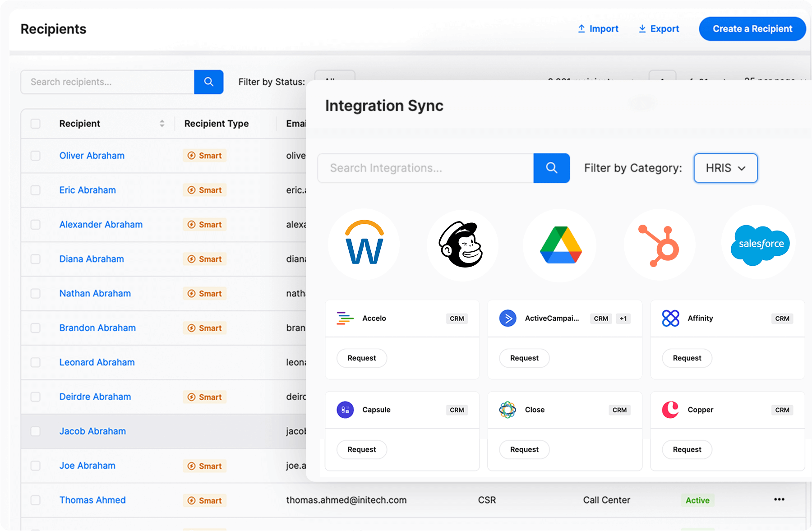The height and width of the screenshot is (531, 812).
Task: Click the Create a Recipient button
Action: [752, 29]
